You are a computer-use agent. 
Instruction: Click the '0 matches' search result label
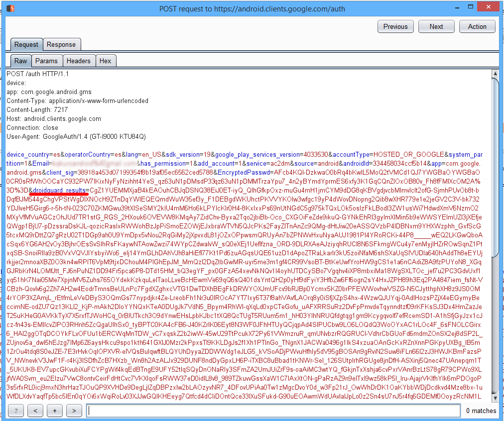point(481,411)
